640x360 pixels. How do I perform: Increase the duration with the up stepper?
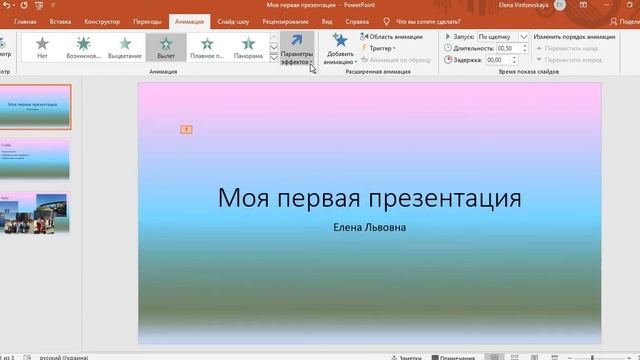525,46
